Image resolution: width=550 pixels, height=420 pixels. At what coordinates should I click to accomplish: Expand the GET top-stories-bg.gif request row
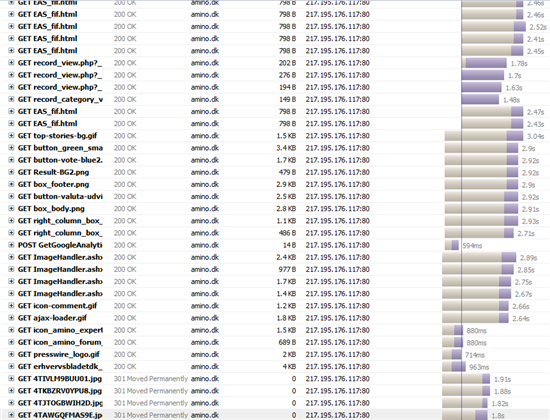tap(11, 136)
